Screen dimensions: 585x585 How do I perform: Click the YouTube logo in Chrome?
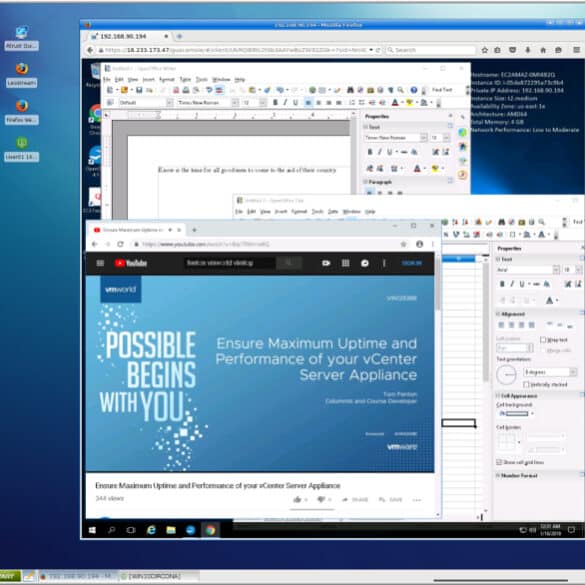pyautogui.click(x=131, y=263)
